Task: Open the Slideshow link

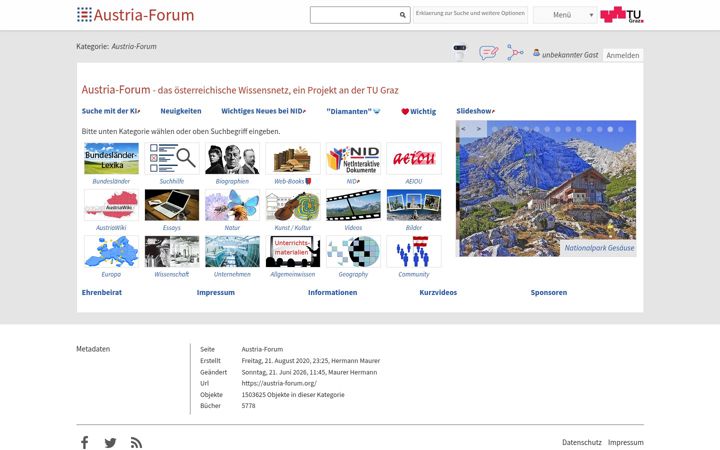Action: coord(476,111)
